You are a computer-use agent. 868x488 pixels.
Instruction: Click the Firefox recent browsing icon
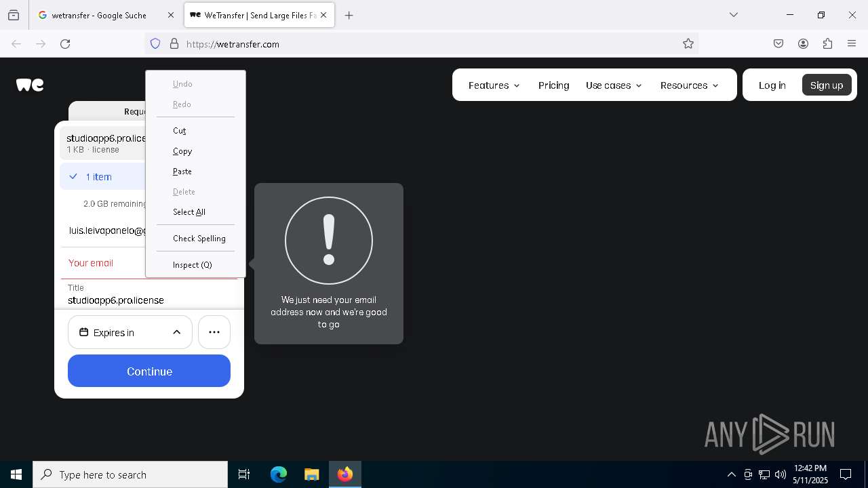pyautogui.click(x=14, y=15)
